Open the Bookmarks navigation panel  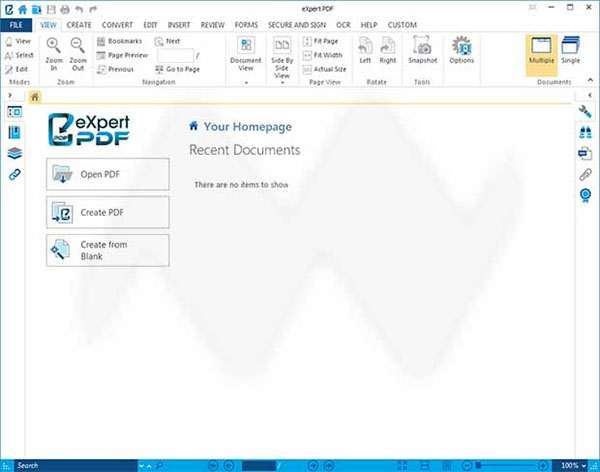120,41
